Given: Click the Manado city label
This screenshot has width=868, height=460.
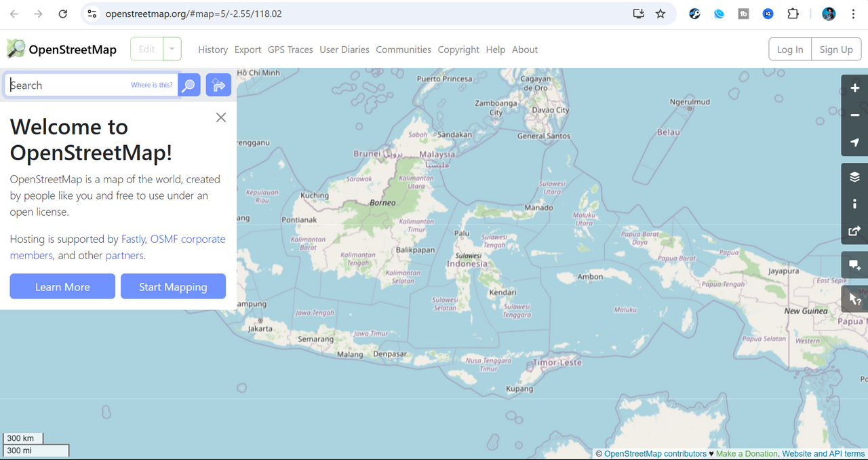Looking at the screenshot, I should [539, 208].
